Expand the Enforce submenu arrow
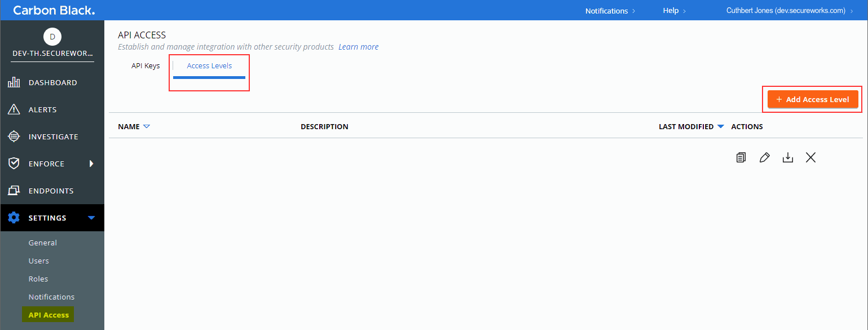The width and height of the screenshot is (868, 330). pyautogui.click(x=91, y=164)
